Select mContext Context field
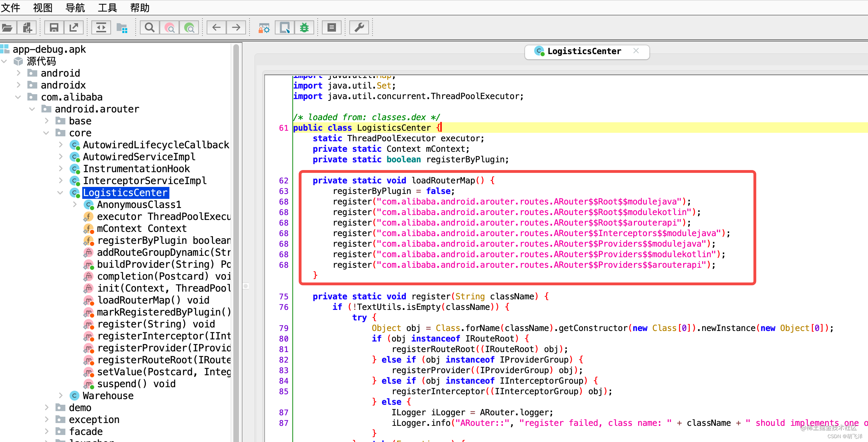This screenshot has width=868, height=442. click(142, 228)
